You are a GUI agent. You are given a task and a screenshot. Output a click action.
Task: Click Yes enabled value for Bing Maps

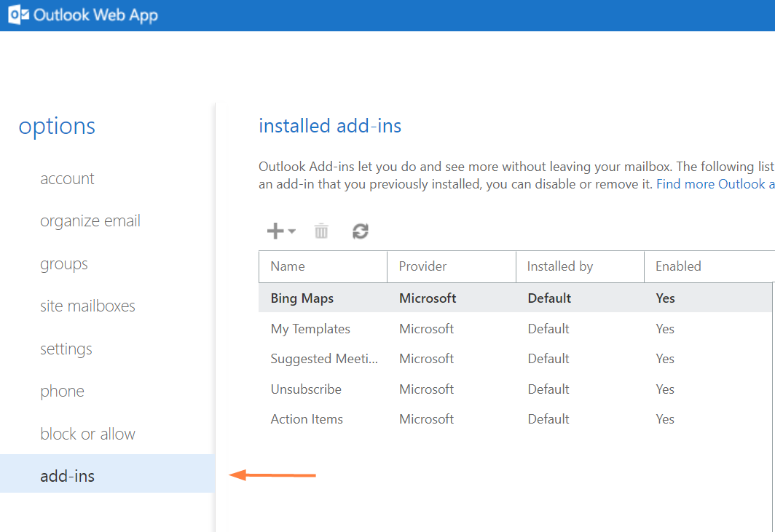point(665,298)
